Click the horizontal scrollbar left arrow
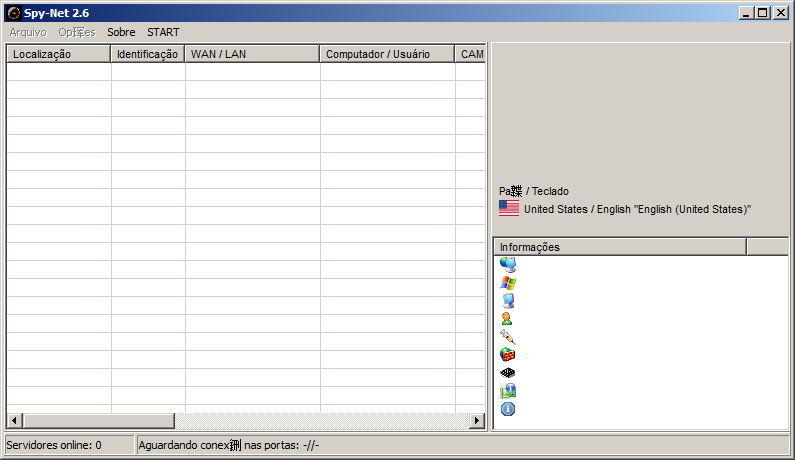The image size is (795, 460). (x=14, y=421)
